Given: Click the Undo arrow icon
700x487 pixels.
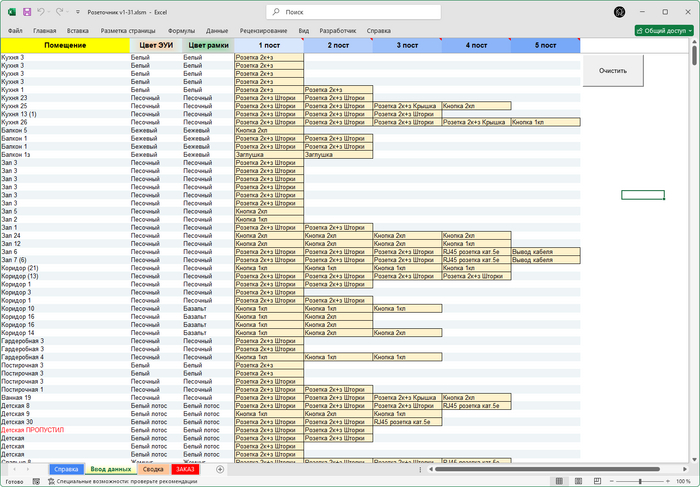Looking at the screenshot, I should [x=43, y=12].
